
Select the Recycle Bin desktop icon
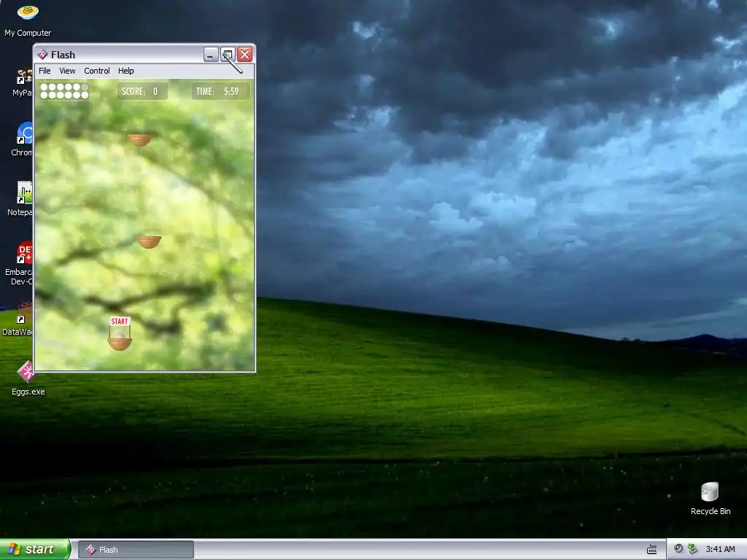[711, 498]
